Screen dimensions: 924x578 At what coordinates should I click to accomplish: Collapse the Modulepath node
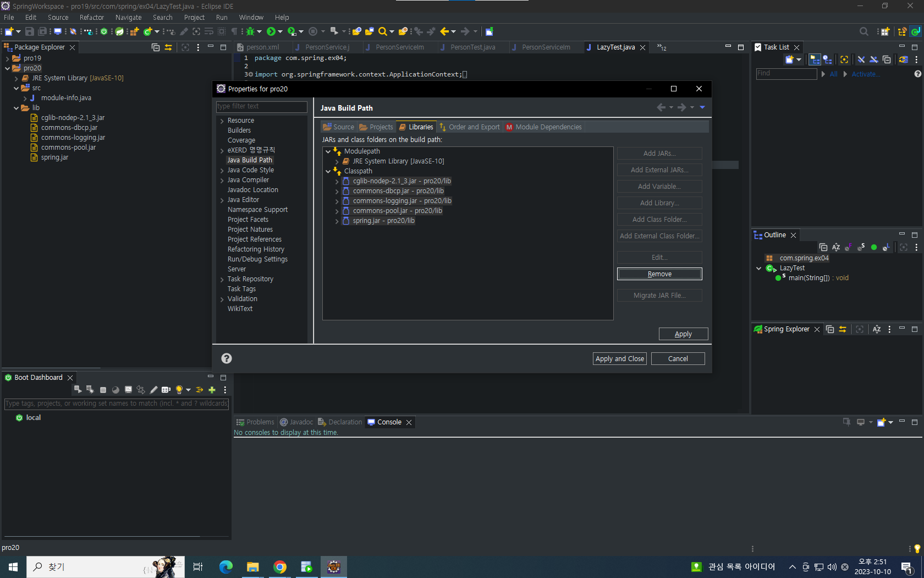[x=328, y=151]
